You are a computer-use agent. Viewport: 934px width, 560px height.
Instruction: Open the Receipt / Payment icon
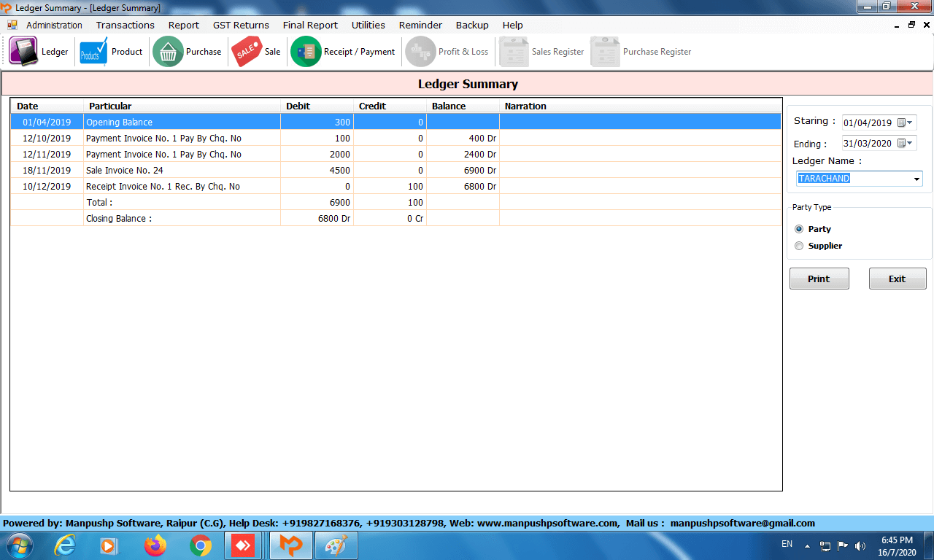306,52
